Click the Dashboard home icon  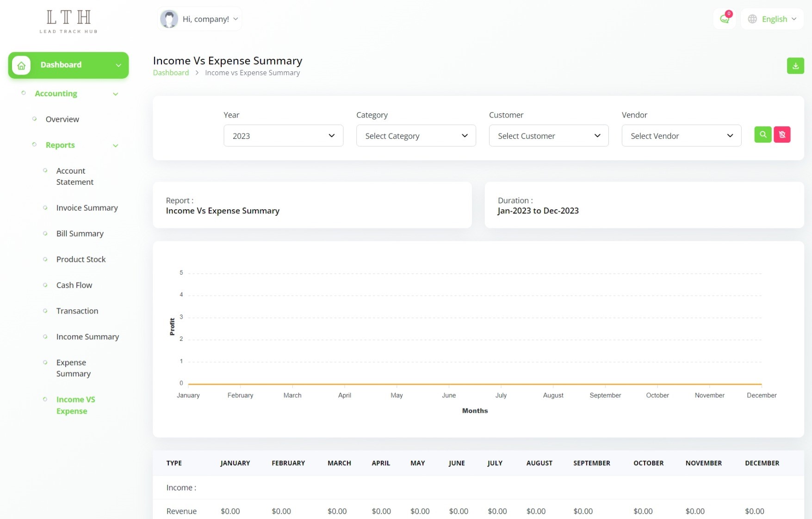click(x=21, y=65)
